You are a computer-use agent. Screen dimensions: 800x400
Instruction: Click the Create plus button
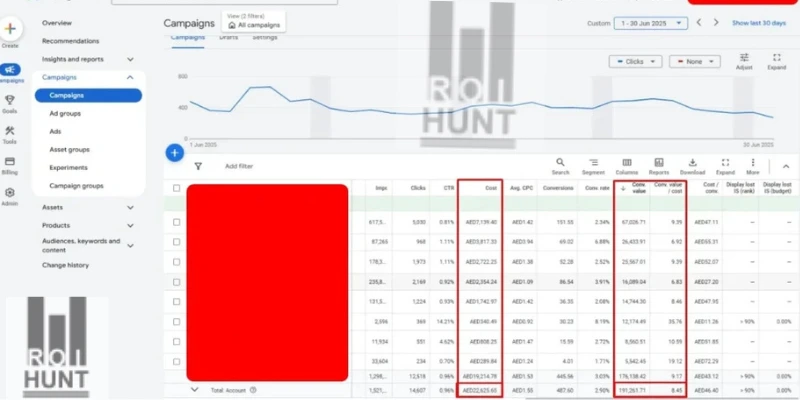click(10, 29)
